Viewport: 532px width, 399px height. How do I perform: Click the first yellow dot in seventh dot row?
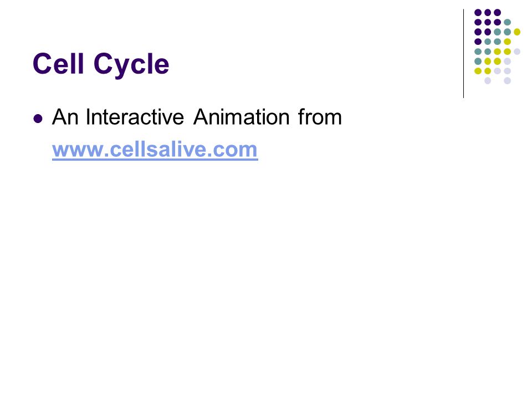pyautogui.click(x=478, y=71)
